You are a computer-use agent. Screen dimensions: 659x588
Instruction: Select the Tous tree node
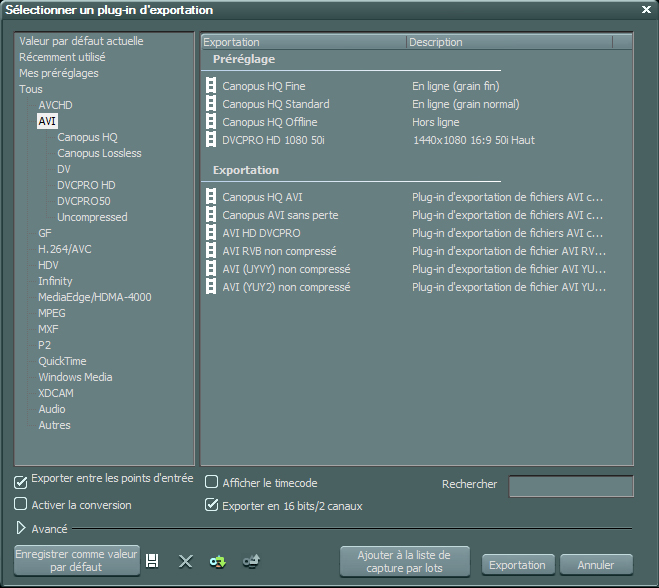(31, 89)
